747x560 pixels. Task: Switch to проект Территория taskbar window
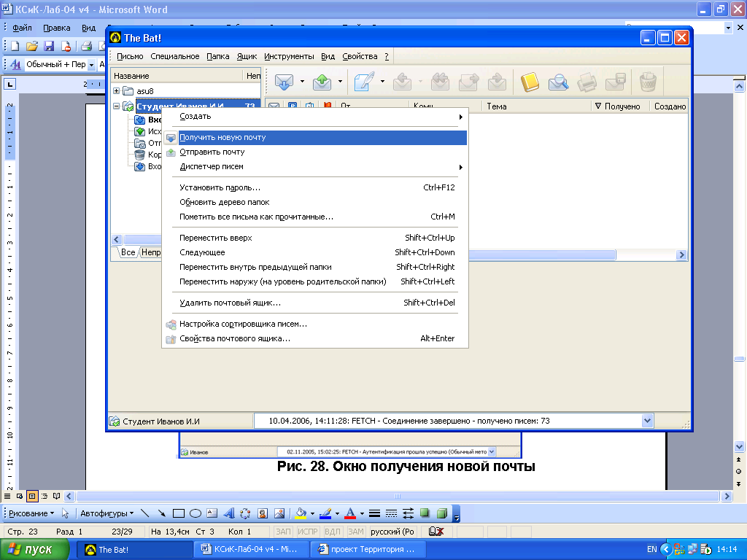click(x=368, y=550)
